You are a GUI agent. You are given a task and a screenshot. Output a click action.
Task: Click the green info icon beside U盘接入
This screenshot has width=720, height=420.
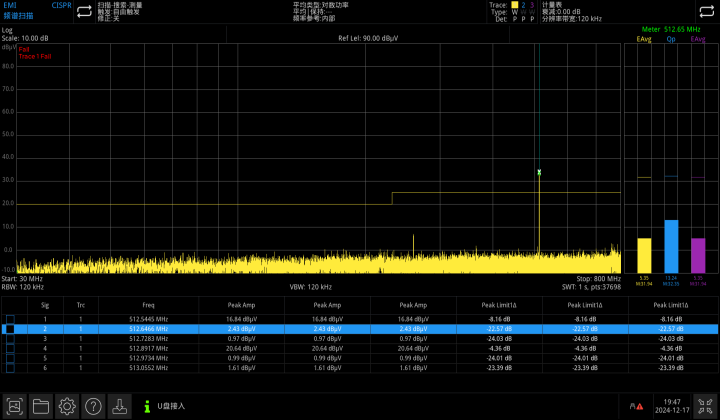pos(147,406)
